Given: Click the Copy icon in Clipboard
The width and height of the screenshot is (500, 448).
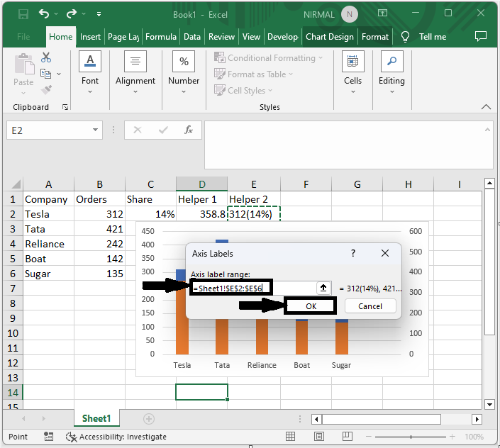Looking at the screenshot, I should point(46,74).
